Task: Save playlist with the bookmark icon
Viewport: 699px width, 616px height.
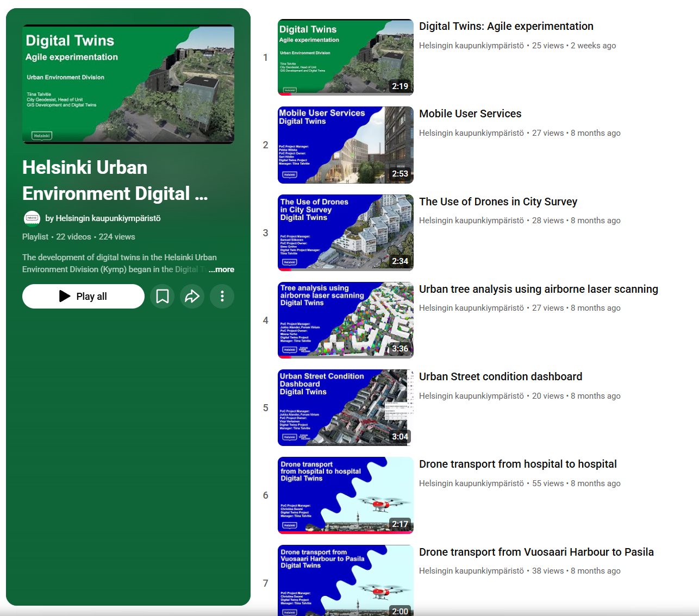Action: (x=162, y=296)
